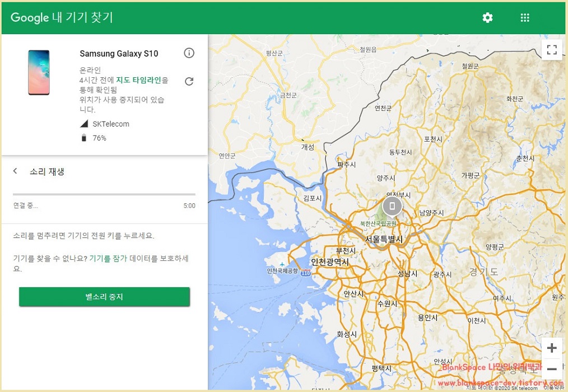Click the 경기도 province label on map
Image resolution: width=568 pixels, height=392 pixels.
(483, 272)
